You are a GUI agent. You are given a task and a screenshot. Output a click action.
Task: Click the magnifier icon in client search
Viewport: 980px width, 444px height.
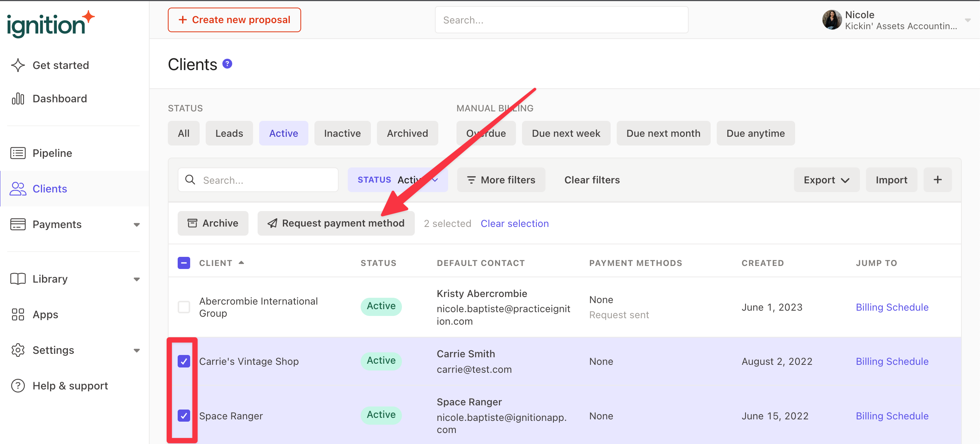click(x=190, y=180)
